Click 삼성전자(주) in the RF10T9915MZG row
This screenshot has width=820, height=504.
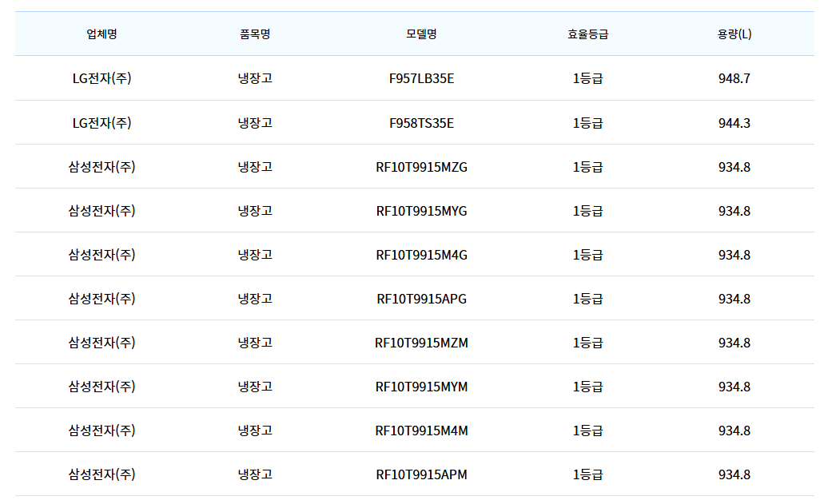pyautogui.click(x=102, y=167)
